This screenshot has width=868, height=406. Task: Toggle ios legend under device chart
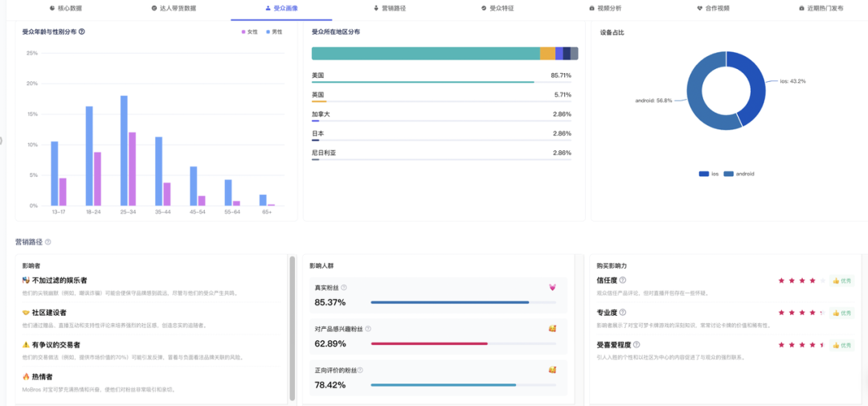pos(709,174)
